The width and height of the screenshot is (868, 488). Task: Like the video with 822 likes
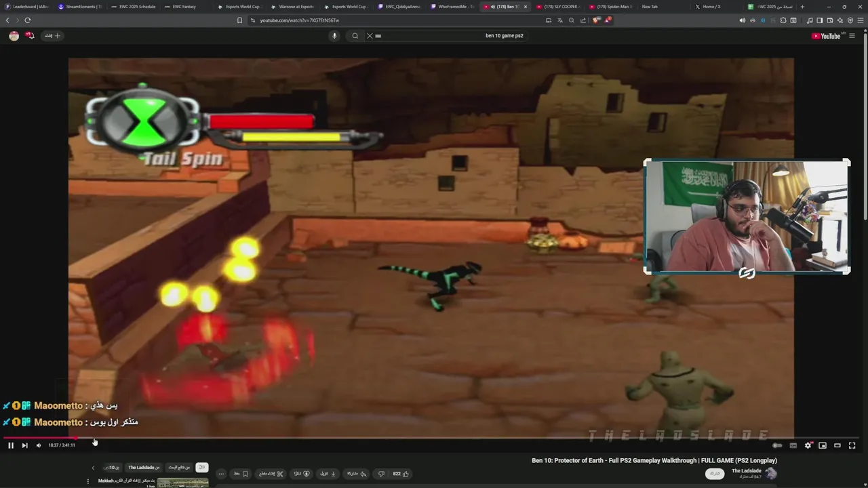click(x=401, y=474)
